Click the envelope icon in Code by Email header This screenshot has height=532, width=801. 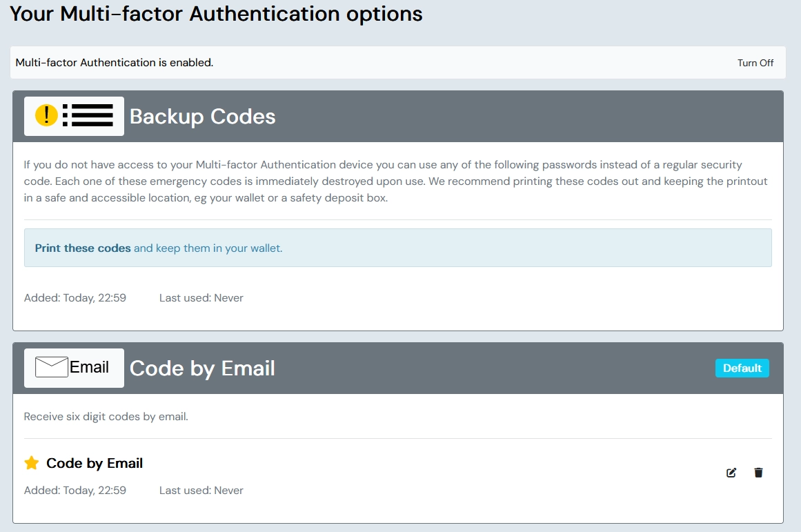tap(52, 367)
